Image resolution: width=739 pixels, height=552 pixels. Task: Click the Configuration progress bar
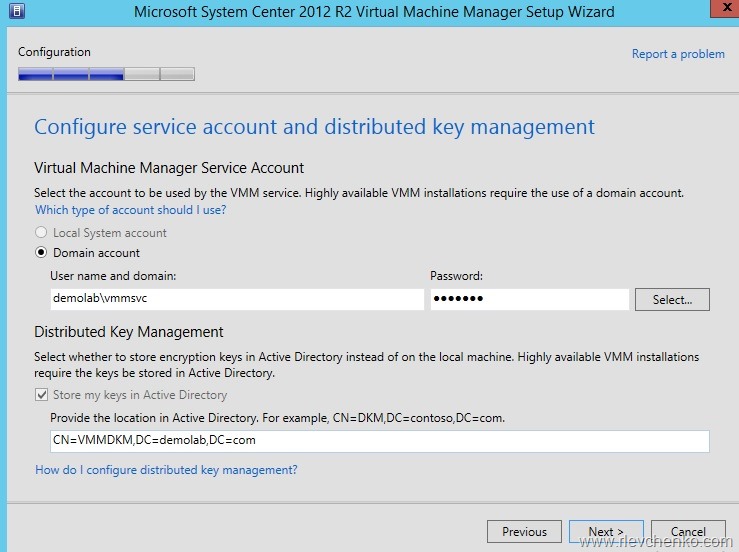106,74
